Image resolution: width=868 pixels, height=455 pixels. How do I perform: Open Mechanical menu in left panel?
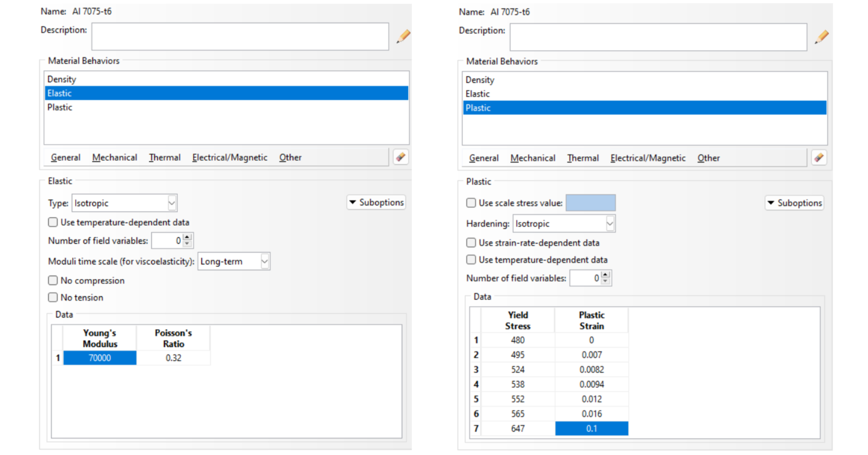coord(114,158)
